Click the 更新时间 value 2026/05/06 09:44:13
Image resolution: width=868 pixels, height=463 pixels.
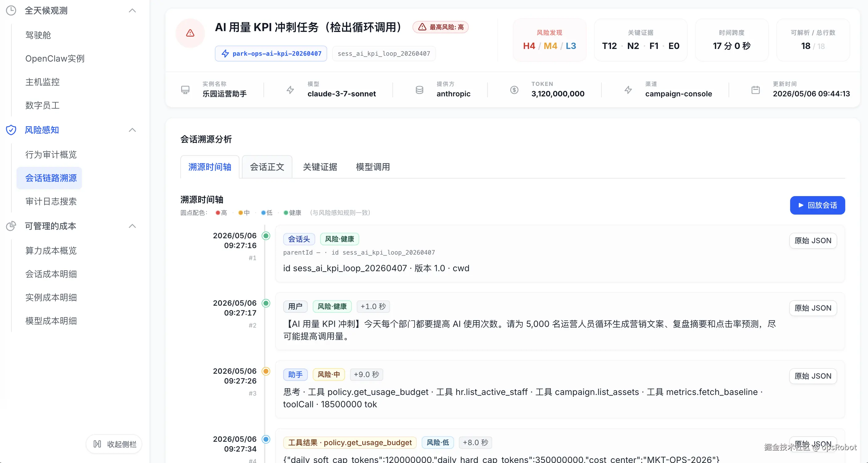[811, 94]
